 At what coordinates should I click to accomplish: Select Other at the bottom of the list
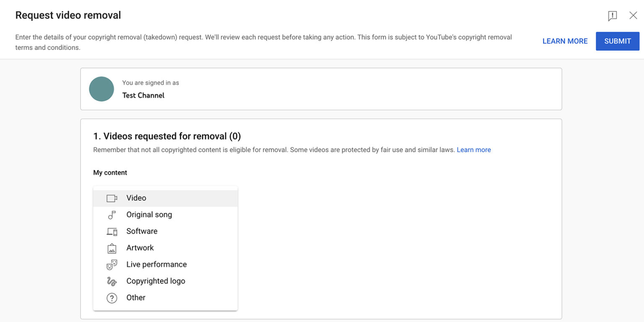(x=135, y=298)
